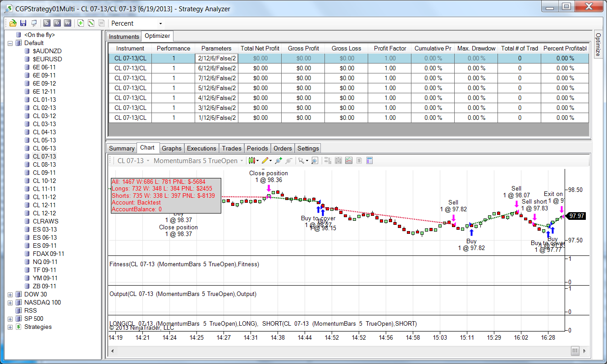607x364 pixels.
Task: Click the 97.97 current price marker
Action: (577, 216)
